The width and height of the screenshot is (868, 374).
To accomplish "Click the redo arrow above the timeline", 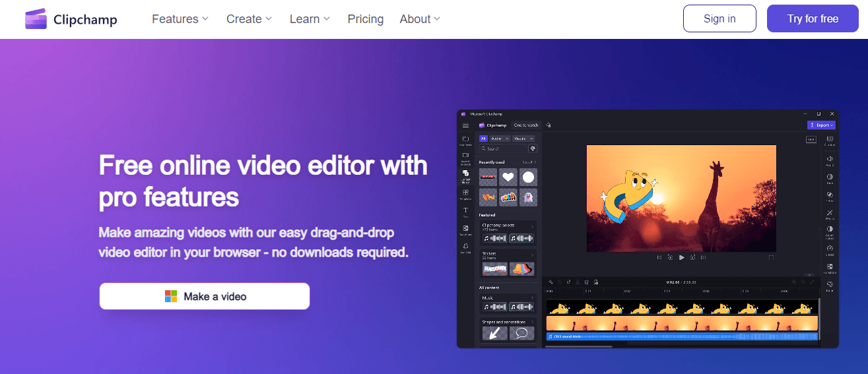I will coord(568,282).
